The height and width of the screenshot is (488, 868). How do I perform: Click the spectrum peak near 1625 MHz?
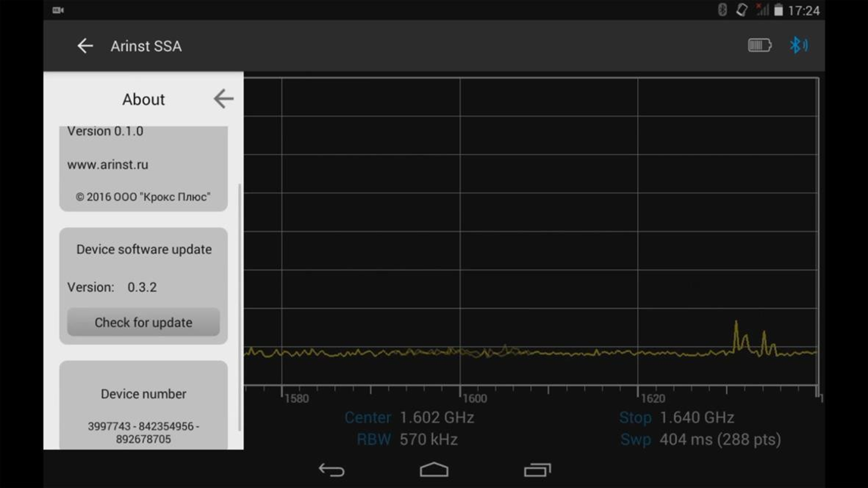click(x=735, y=324)
